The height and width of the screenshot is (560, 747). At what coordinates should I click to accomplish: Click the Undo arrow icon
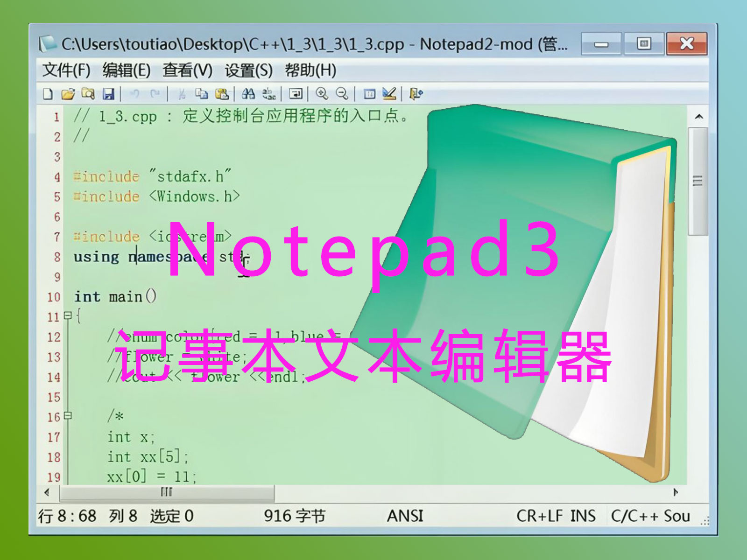[x=134, y=94]
